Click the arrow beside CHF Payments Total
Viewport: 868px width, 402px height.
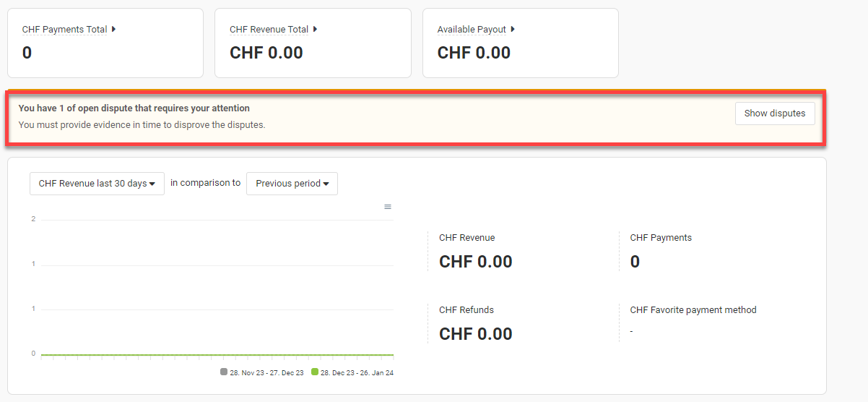tap(113, 30)
